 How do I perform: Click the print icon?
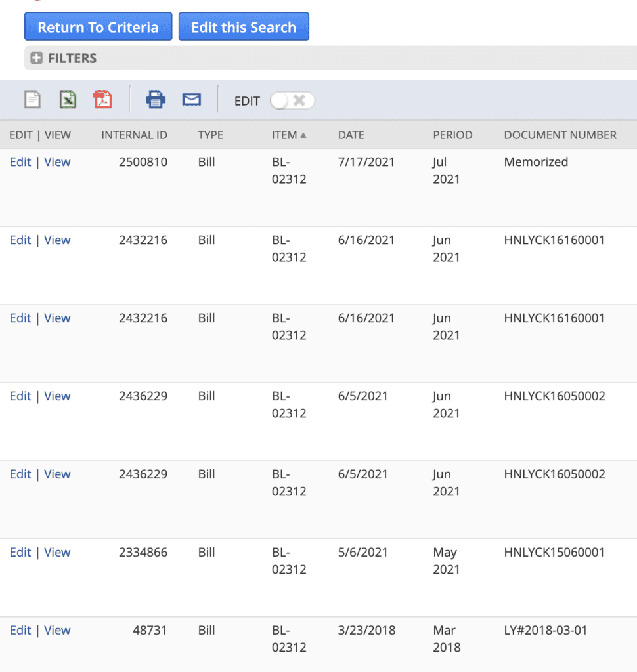point(156,100)
